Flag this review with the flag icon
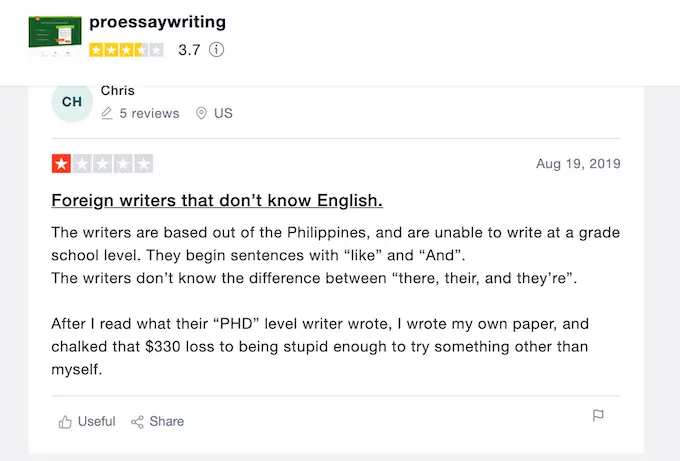Image resolution: width=680 pixels, height=461 pixels. click(598, 416)
